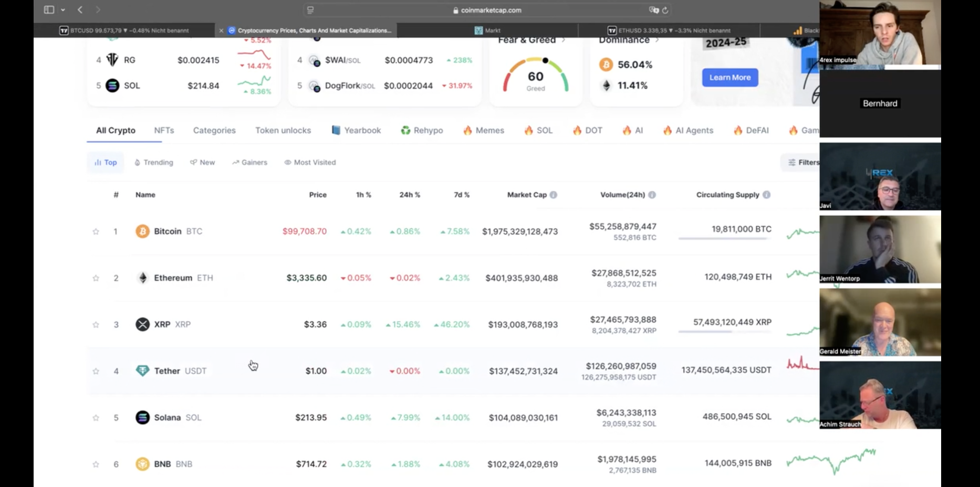Select Gerald Meister's video tile
Screen dimensions: 980x487
click(x=880, y=322)
